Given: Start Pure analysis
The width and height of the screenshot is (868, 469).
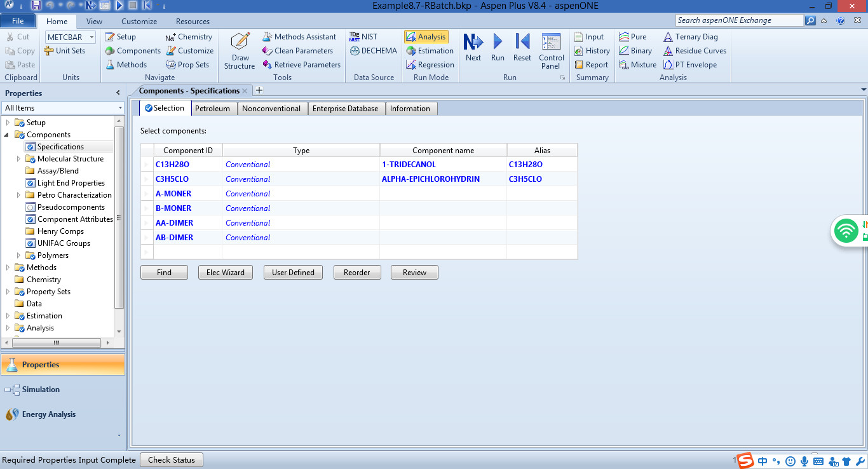Looking at the screenshot, I should (633, 37).
